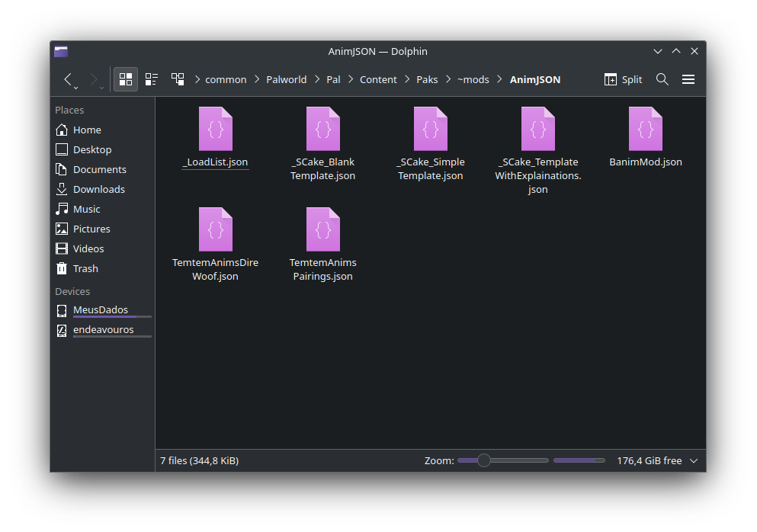Click the Downloads label in Places

99,189
